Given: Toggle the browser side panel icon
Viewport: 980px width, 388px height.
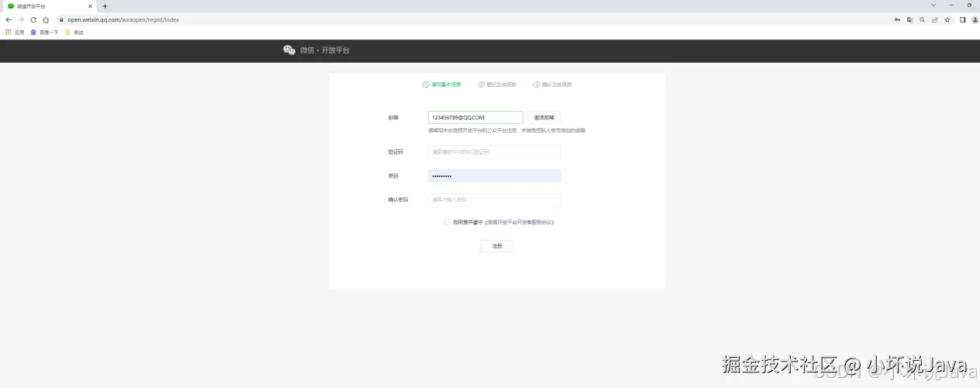Looking at the screenshot, I should (962, 19).
